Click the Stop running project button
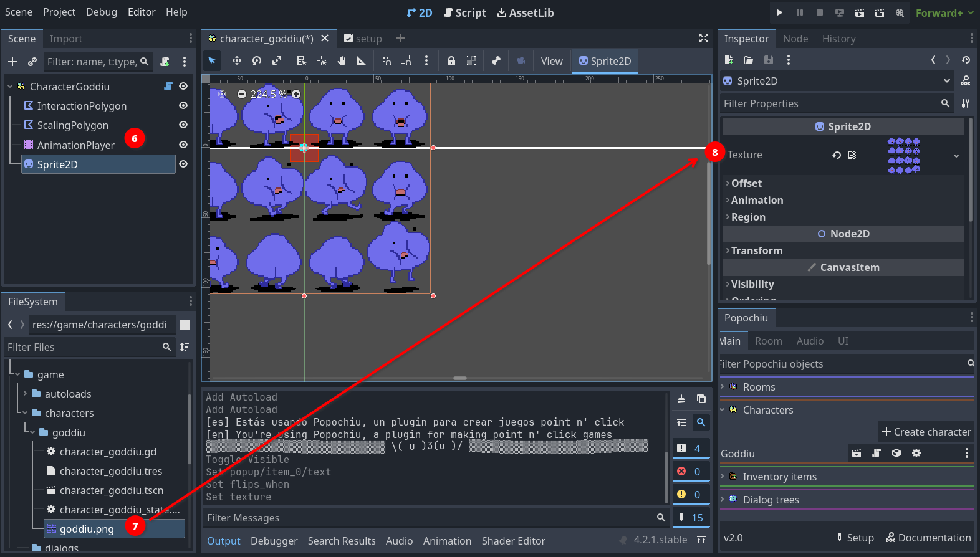This screenshot has height=557, width=980. (x=819, y=12)
